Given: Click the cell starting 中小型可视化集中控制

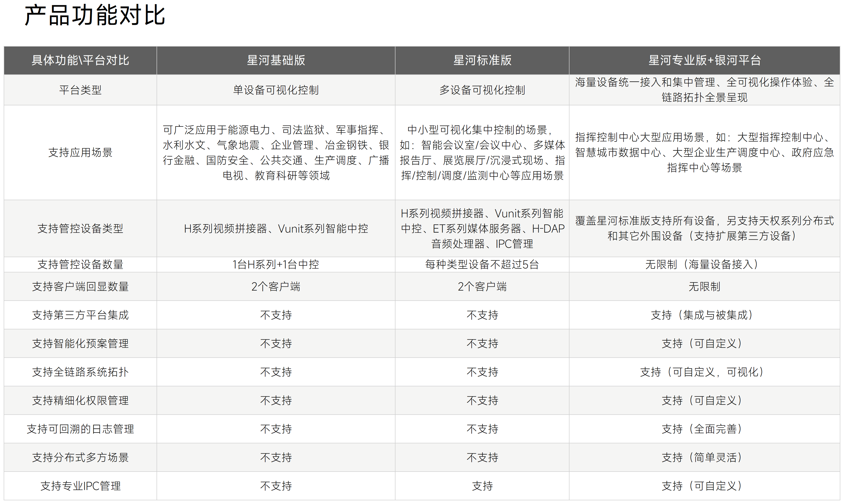Looking at the screenshot, I should (482, 153).
